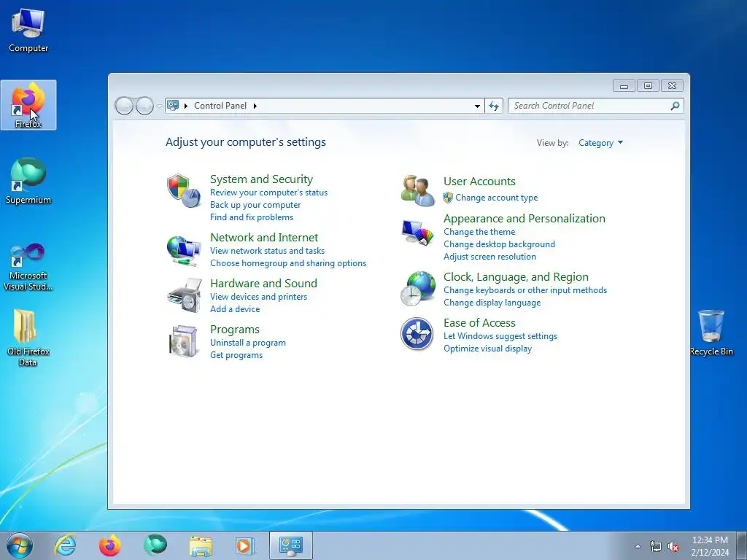Refresh the Control Panel address bar
747x560 pixels.
(494, 106)
